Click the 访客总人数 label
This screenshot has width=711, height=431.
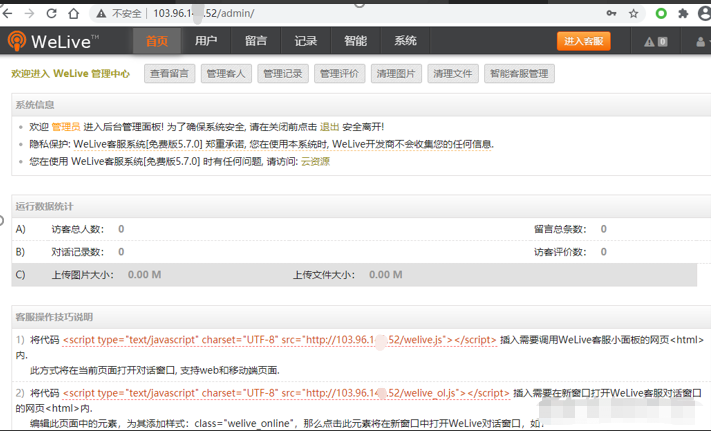click(78, 229)
